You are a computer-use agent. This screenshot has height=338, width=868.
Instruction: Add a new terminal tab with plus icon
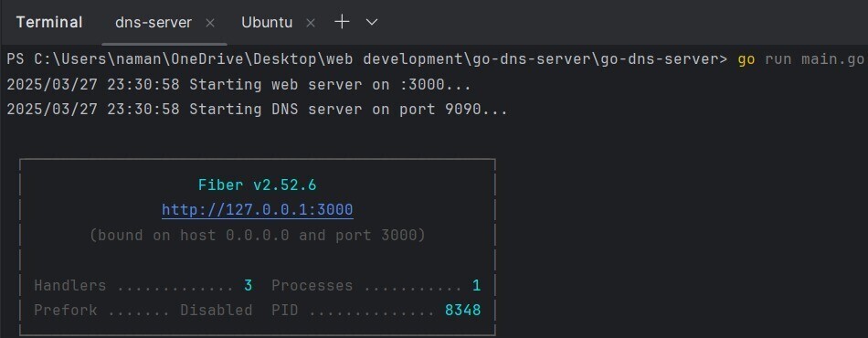[x=342, y=22]
